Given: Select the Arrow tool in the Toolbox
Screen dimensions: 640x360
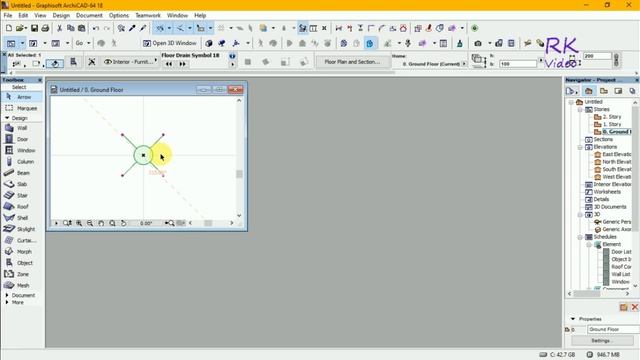Looking at the screenshot, I should tap(22, 97).
